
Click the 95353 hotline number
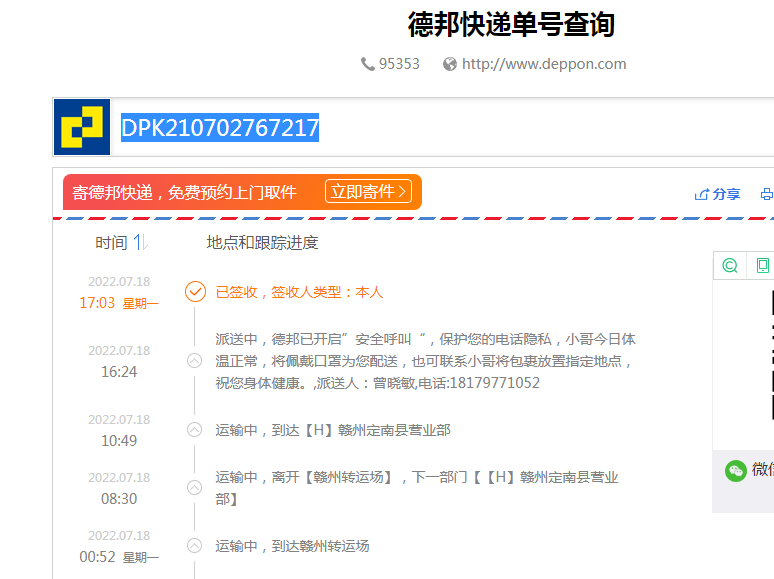pos(399,64)
